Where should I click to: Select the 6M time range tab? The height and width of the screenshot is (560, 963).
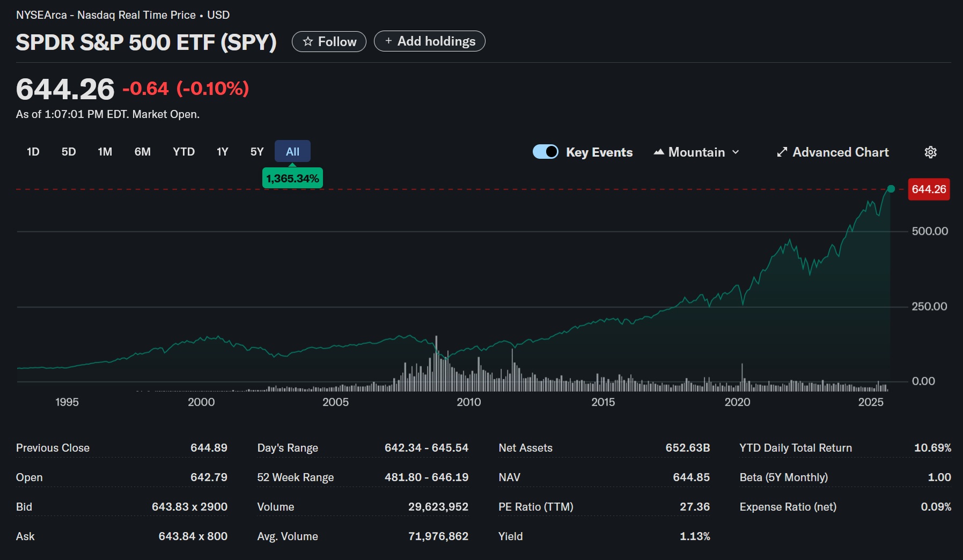click(143, 152)
